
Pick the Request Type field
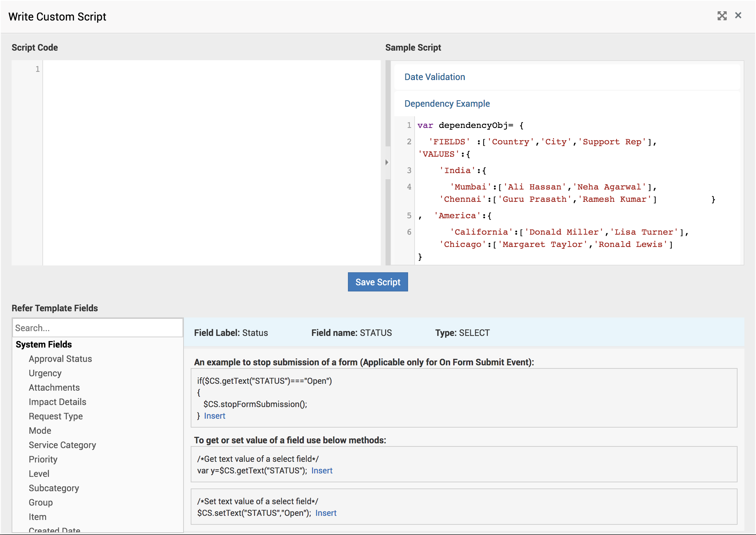[x=56, y=416]
